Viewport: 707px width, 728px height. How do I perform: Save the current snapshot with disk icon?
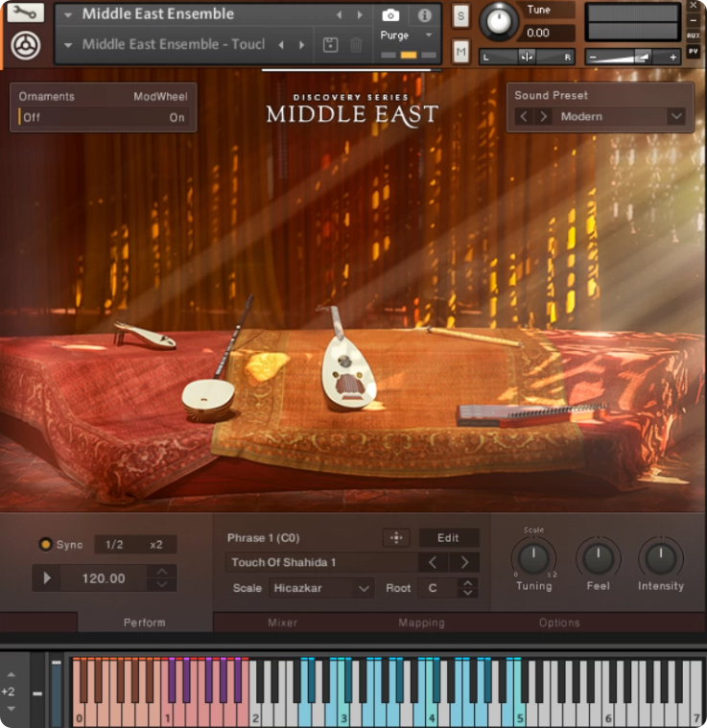[331, 45]
